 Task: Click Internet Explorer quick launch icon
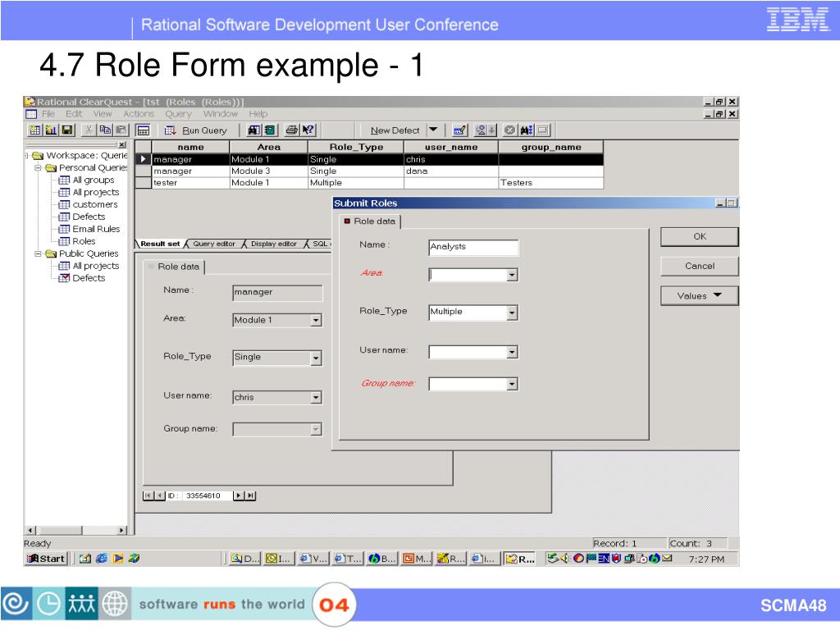point(101,559)
